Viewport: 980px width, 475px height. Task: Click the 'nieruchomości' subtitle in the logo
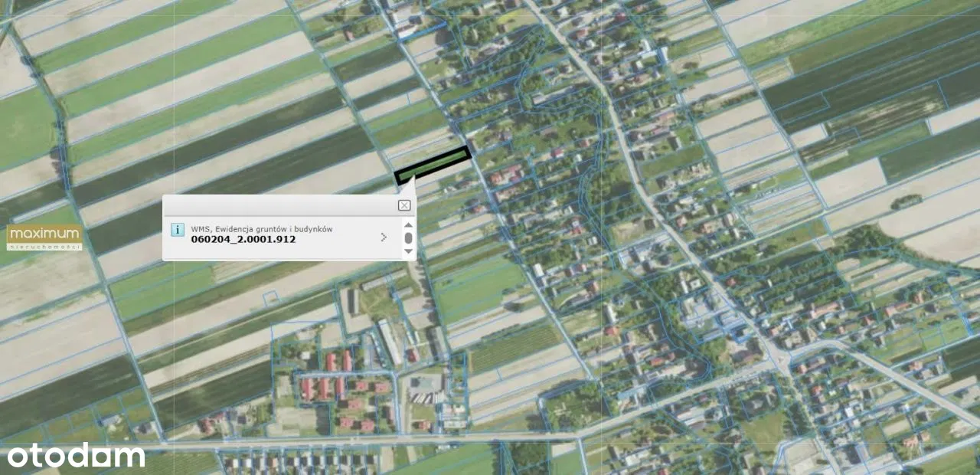click(44, 247)
